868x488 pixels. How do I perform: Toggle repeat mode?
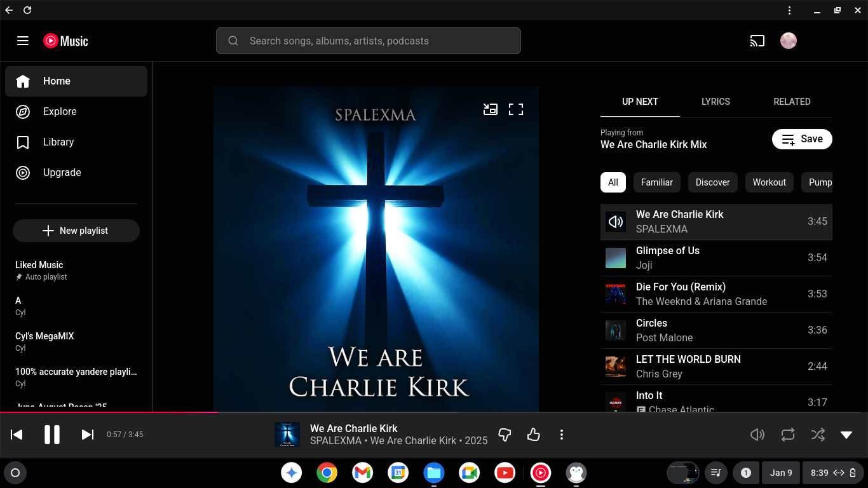tap(788, 435)
